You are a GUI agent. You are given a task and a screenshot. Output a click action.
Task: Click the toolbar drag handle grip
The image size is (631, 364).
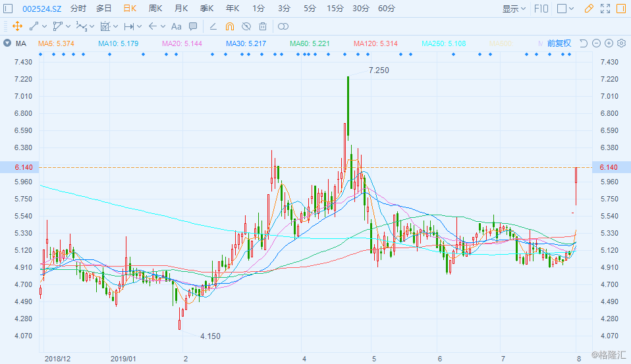[x=6, y=26]
